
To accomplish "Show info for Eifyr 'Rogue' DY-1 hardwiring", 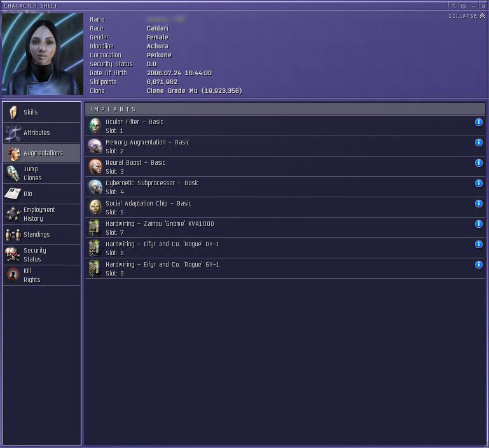I will [x=478, y=244].
